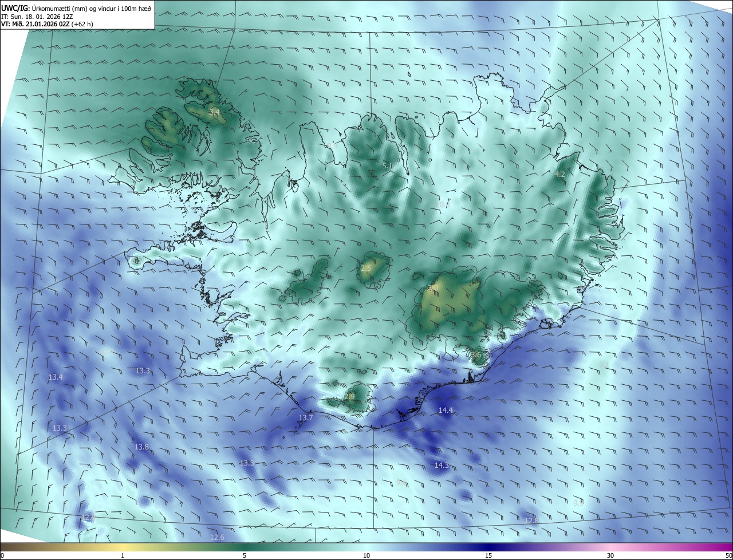Click the 2.9 value label on map
Screen dimensions: 733x560
[349, 397]
